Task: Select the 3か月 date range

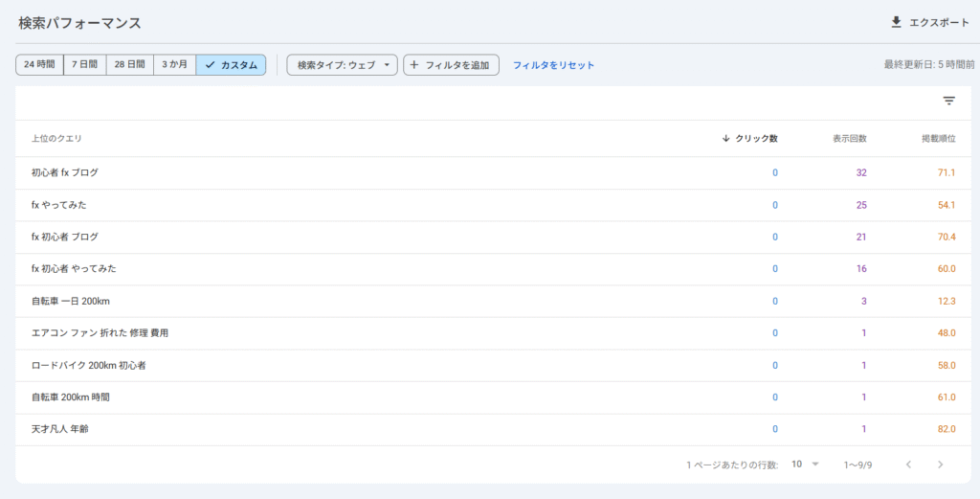Action: (174, 65)
